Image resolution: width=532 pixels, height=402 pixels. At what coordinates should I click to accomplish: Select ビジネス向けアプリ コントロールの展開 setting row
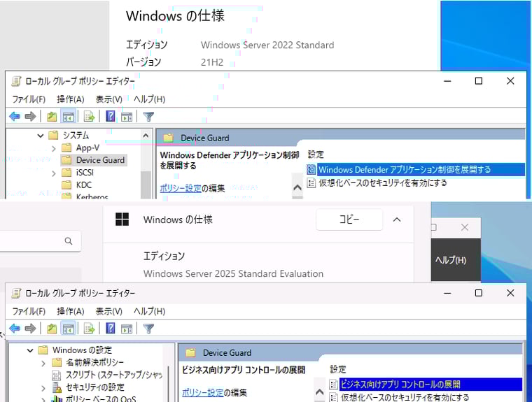(x=425, y=385)
